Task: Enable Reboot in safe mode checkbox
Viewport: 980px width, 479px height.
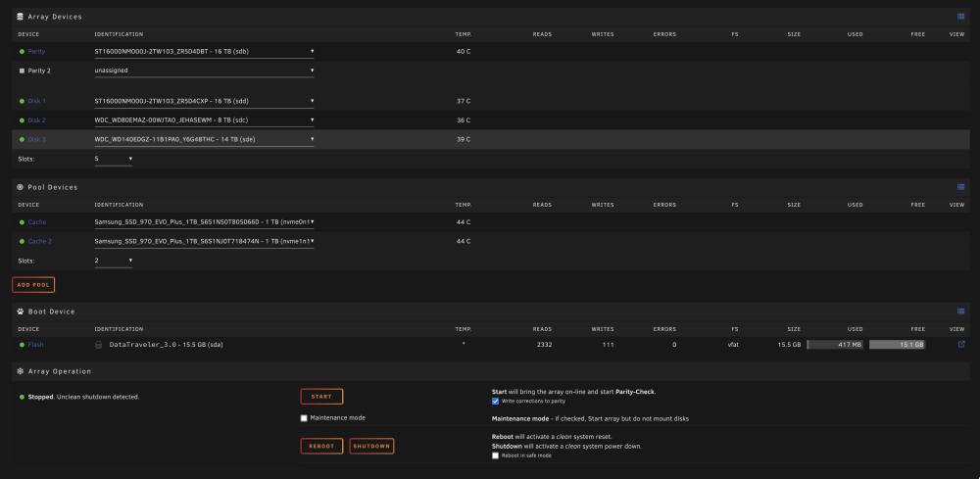Action: (496, 455)
